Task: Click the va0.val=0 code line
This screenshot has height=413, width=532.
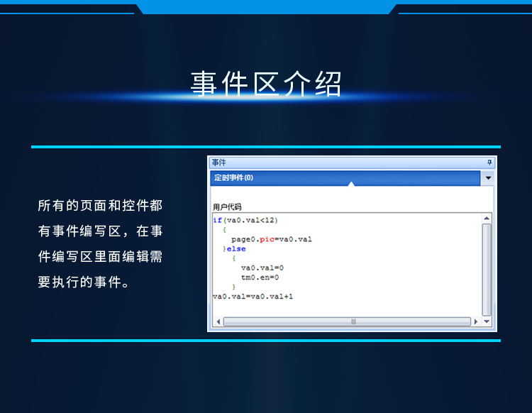Action: point(262,268)
